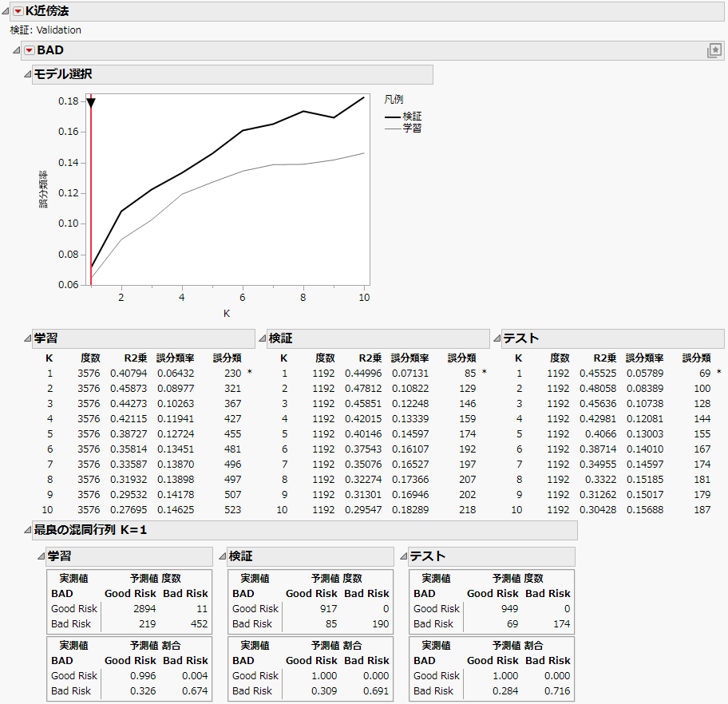Screen dimensions: 728x704
Task: Click the R2乗 header in テスト table
Action: pyautogui.click(x=605, y=358)
